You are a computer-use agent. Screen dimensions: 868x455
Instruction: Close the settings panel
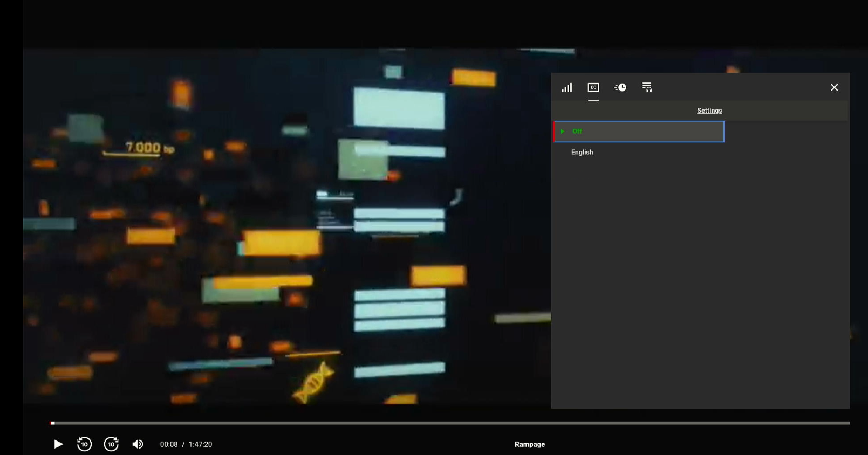834,87
